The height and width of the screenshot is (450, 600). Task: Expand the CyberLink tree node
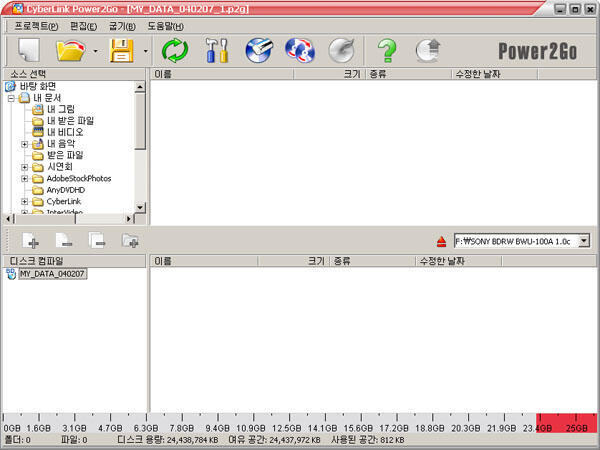[x=24, y=202]
